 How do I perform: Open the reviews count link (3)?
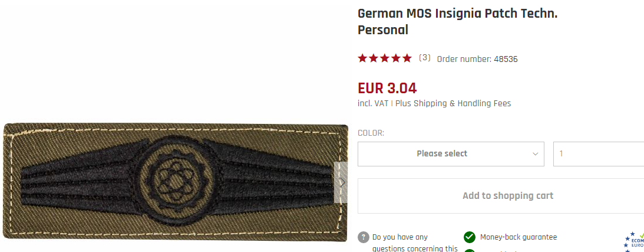[x=425, y=58]
